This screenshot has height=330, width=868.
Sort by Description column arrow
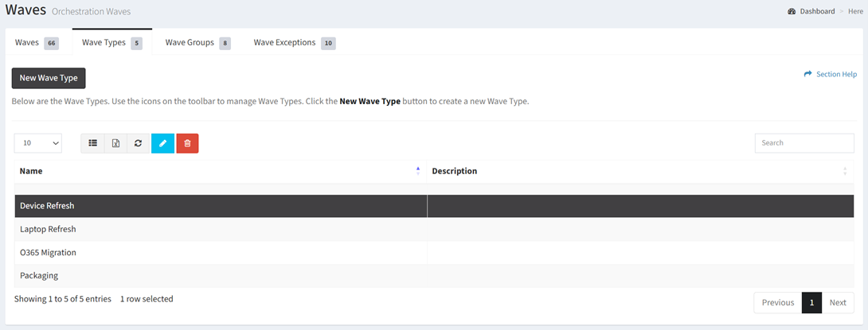click(845, 171)
